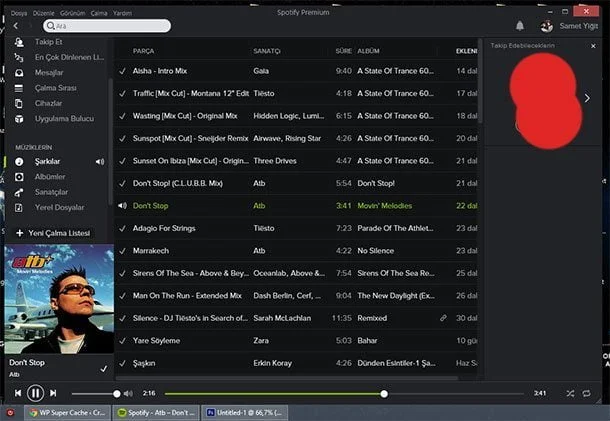Click the red taskbar icon beside Chrome
The image size is (610, 421).
click(11, 412)
